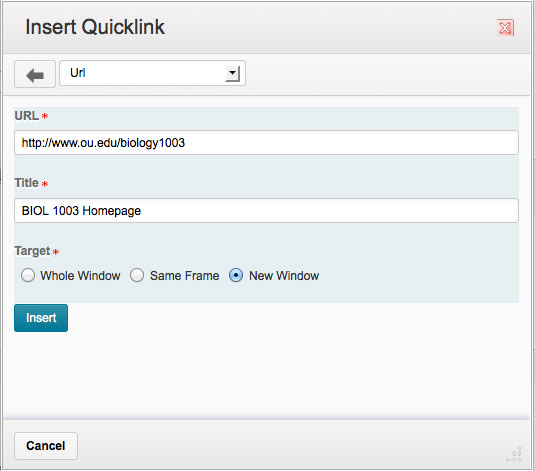Click the Target field label
The image size is (535, 471).
point(32,251)
